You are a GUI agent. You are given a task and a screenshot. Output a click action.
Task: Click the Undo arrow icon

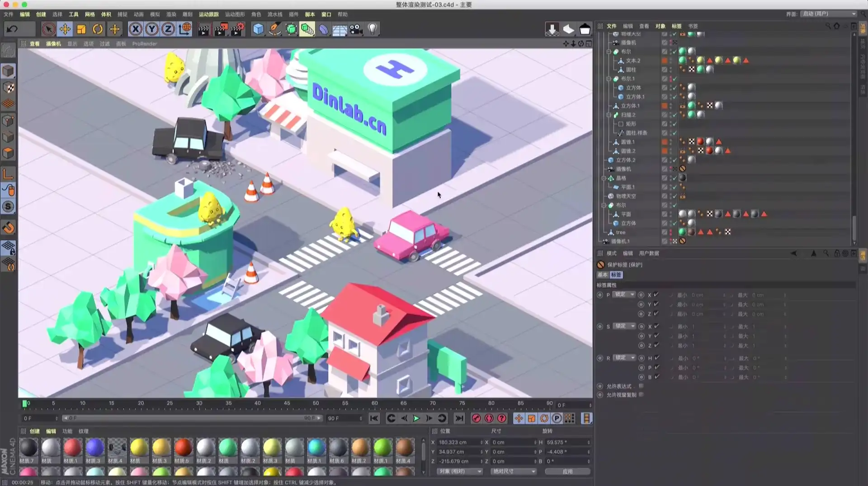12,29
